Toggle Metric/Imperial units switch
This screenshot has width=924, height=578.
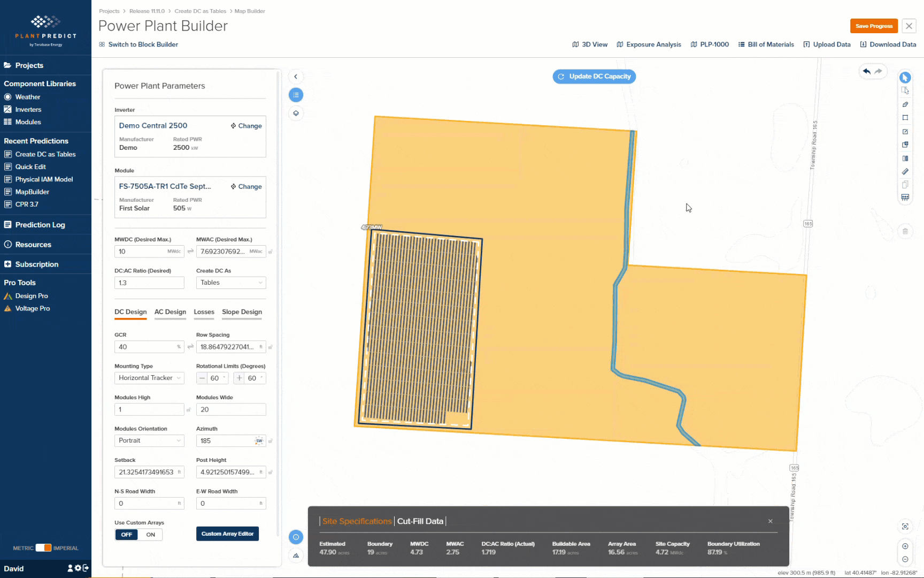tap(43, 548)
